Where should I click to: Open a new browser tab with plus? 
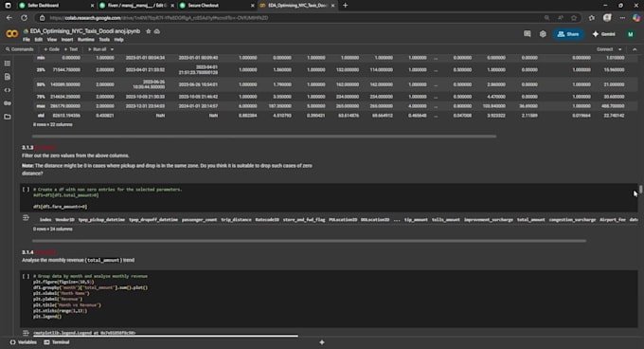point(345,6)
